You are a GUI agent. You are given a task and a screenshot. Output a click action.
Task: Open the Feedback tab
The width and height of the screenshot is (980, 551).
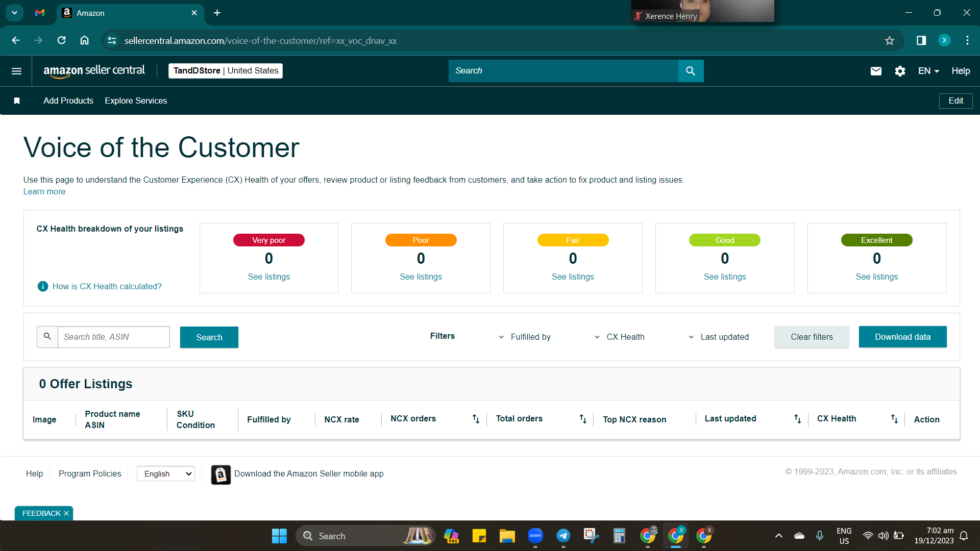pos(41,513)
